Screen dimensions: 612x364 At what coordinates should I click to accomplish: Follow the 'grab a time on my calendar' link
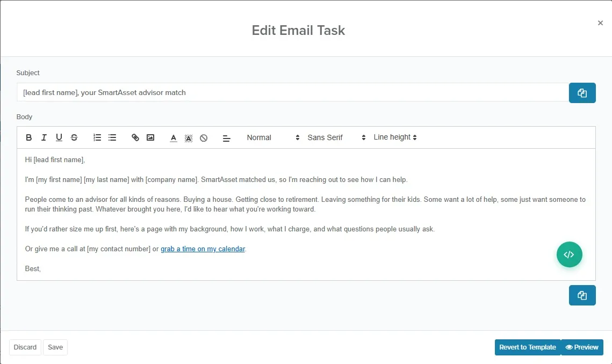click(203, 249)
